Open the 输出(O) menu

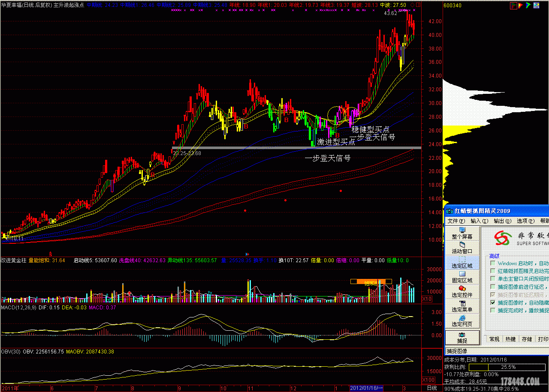click(x=502, y=221)
